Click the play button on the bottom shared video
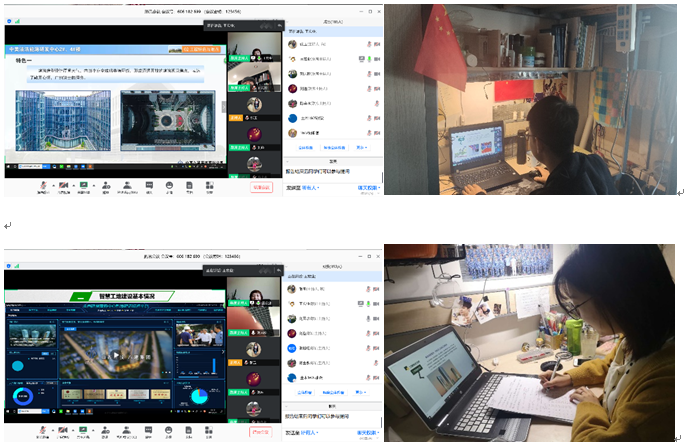 pos(115,355)
